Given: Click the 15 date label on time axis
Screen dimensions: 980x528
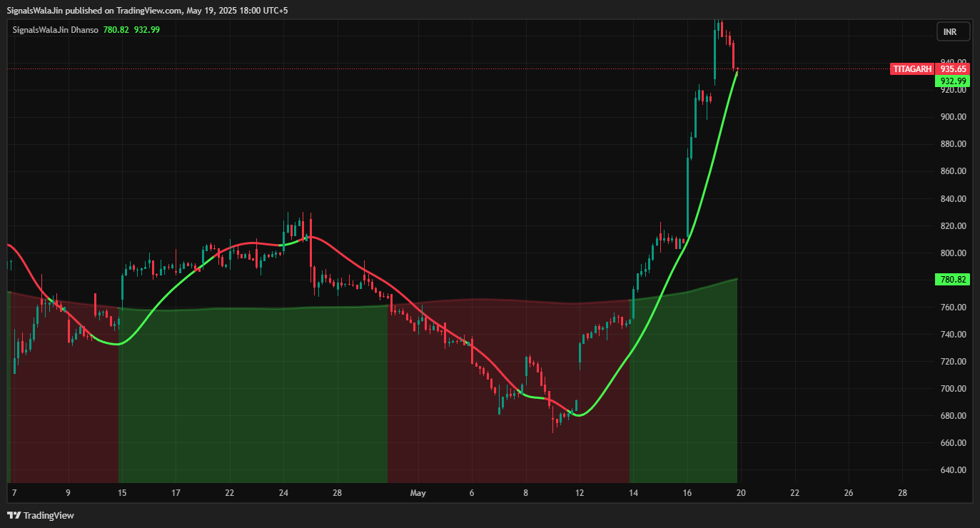Looking at the screenshot, I should pyautogui.click(x=122, y=493).
